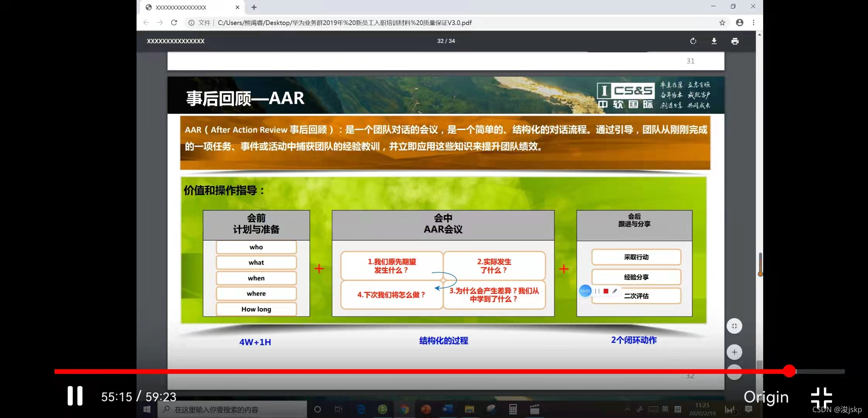Viewport: 868px width, 418px height.
Task: Open the Origin quality selector
Action: (x=766, y=397)
